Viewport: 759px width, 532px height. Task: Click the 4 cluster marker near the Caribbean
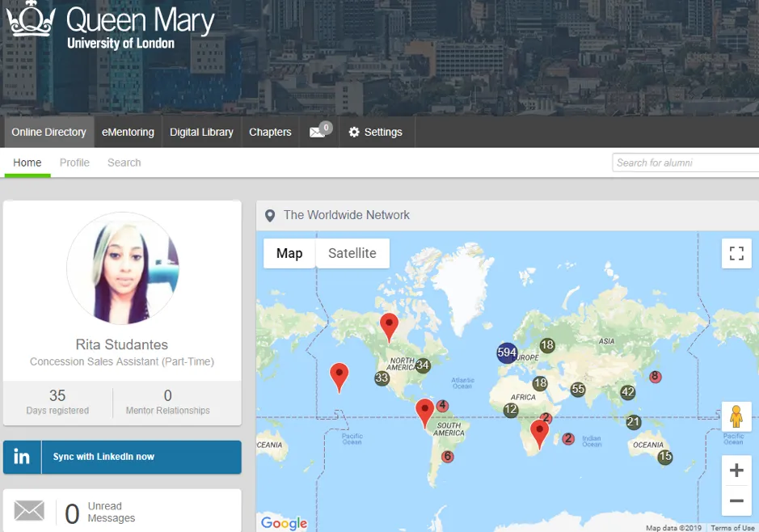pyautogui.click(x=442, y=406)
